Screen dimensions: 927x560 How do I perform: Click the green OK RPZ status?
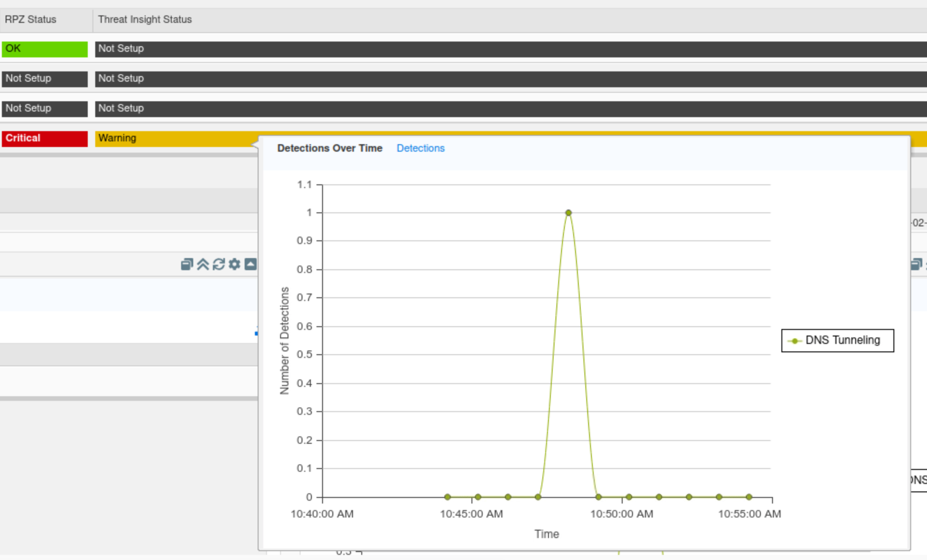[x=45, y=49]
